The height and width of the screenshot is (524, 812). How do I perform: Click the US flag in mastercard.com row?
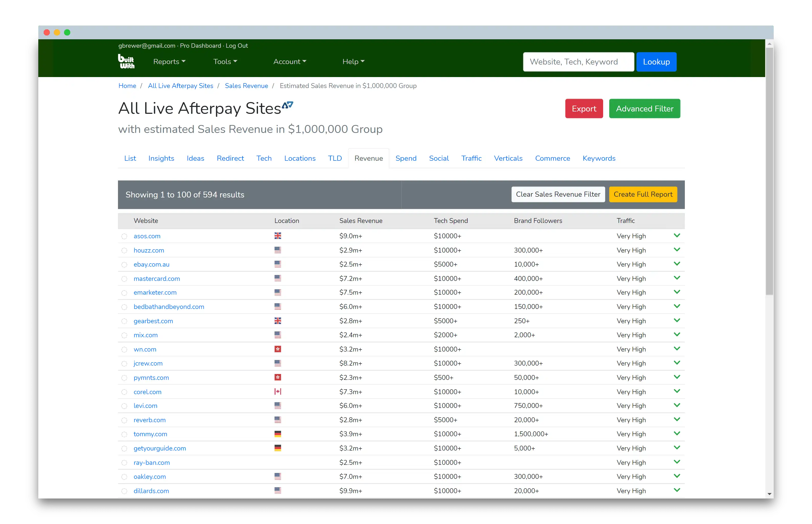278,278
